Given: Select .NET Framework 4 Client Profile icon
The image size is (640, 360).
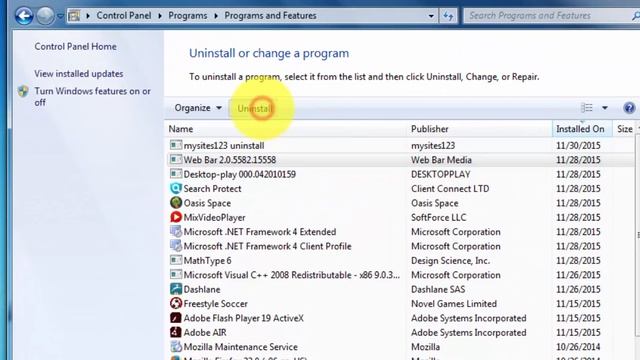Looking at the screenshot, I should (x=176, y=246).
